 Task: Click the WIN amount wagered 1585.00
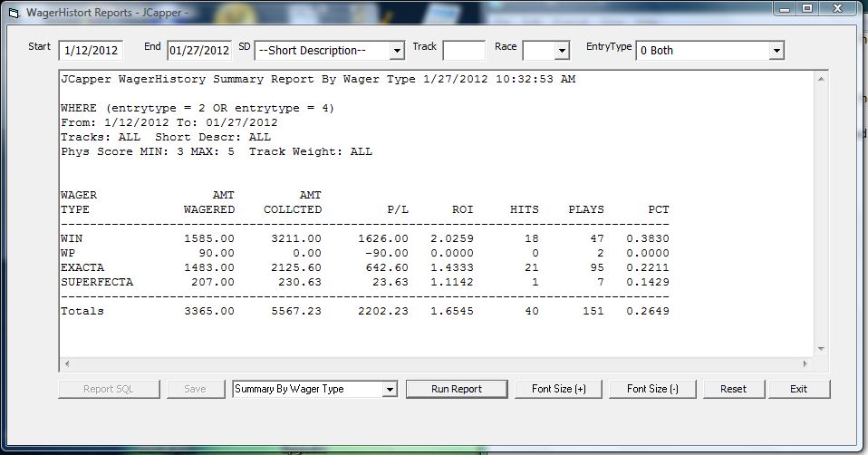[209, 238]
